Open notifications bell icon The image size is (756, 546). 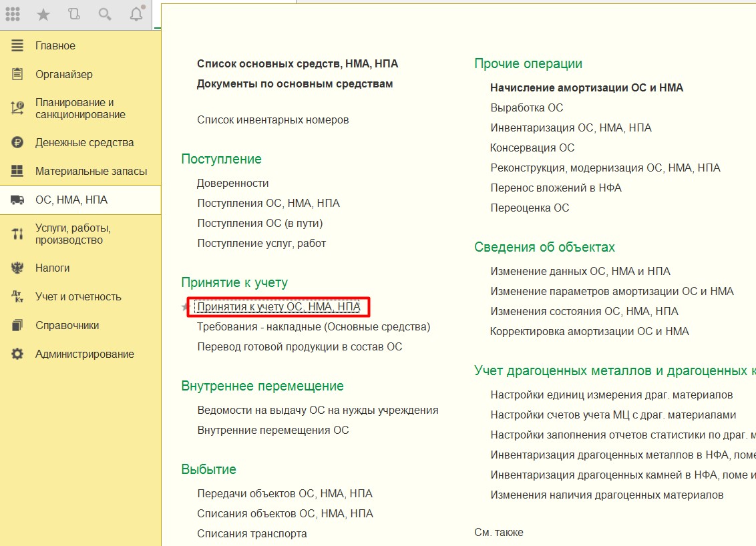[136, 14]
